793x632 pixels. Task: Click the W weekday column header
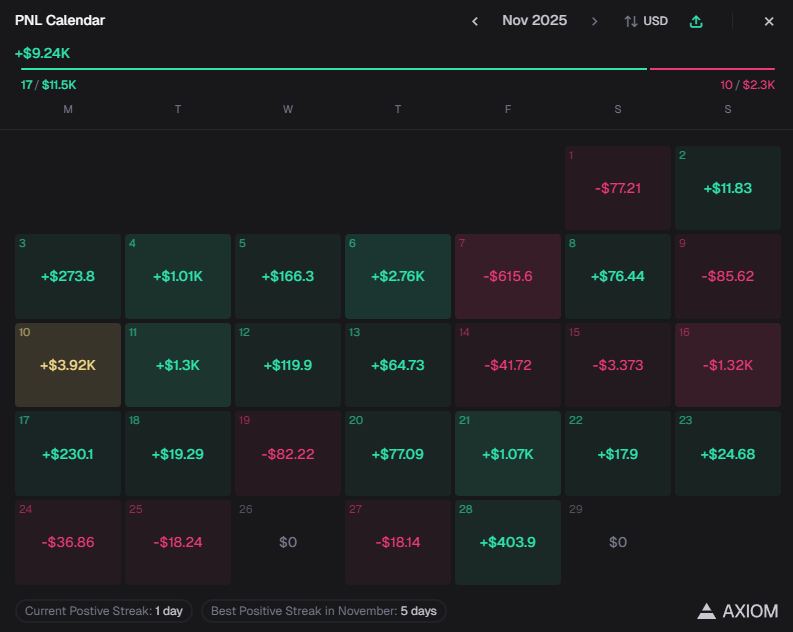point(288,109)
